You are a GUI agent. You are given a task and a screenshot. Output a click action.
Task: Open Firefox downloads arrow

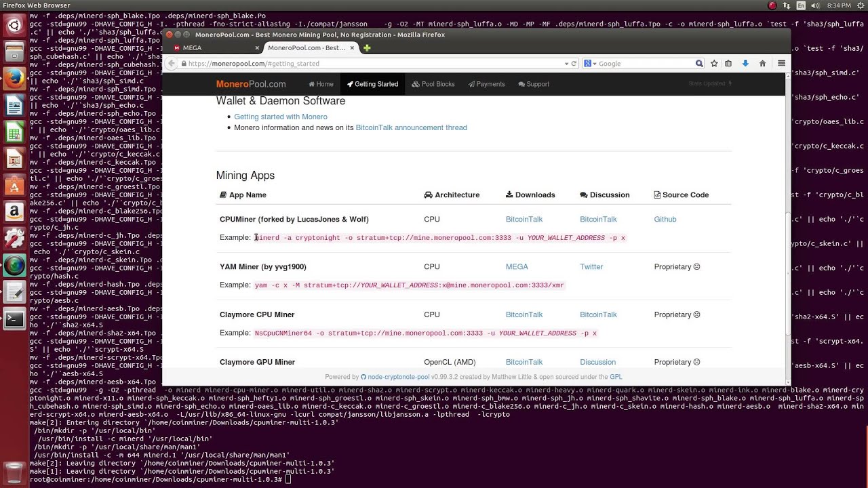pyautogui.click(x=745, y=63)
